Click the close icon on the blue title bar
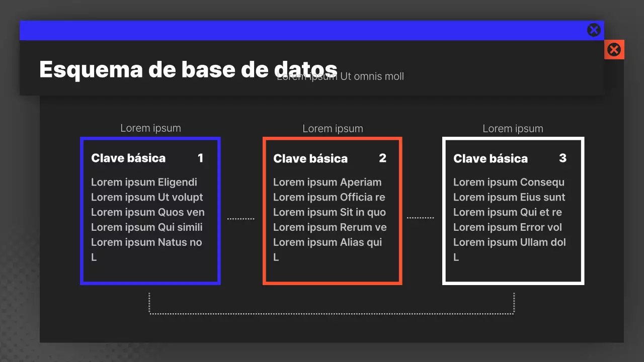 pyautogui.click(x=594, y=30)
